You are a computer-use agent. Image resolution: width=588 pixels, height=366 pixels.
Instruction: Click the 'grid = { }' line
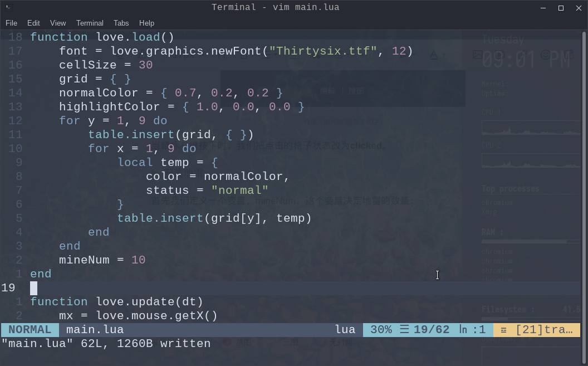[x=95, y=79]
